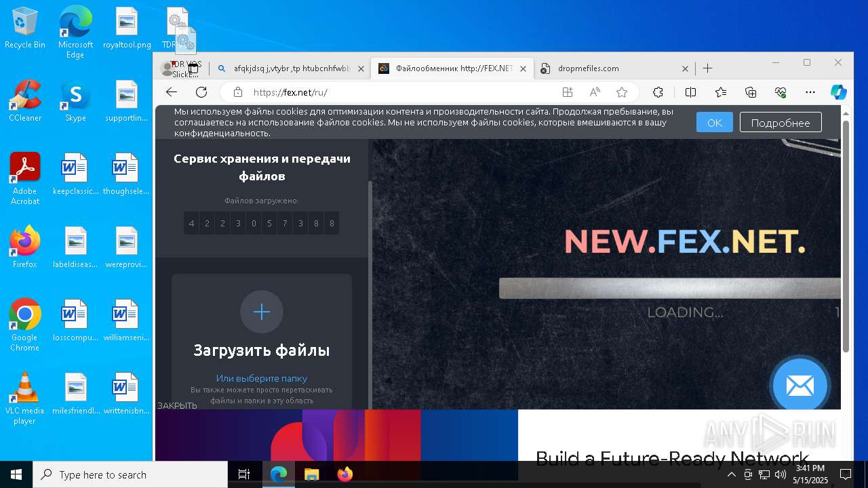This screenshot has width=868, height=488.
Task: Click the plus upload circle icon
Action: (x=262, y=312)
